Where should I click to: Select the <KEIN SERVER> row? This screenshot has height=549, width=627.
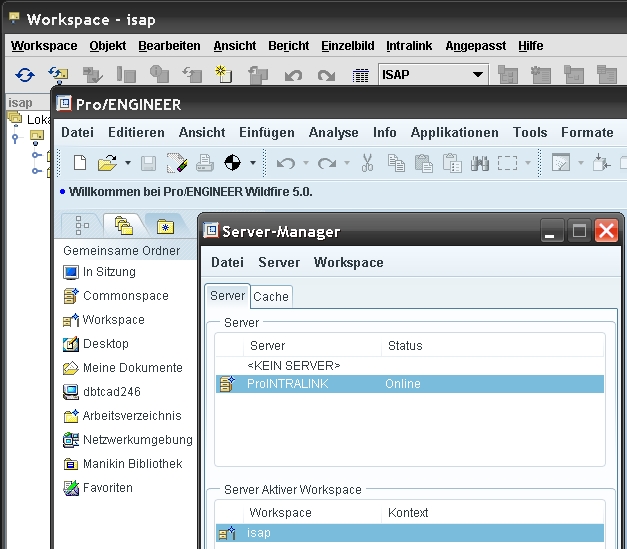[x=410, y=366]
